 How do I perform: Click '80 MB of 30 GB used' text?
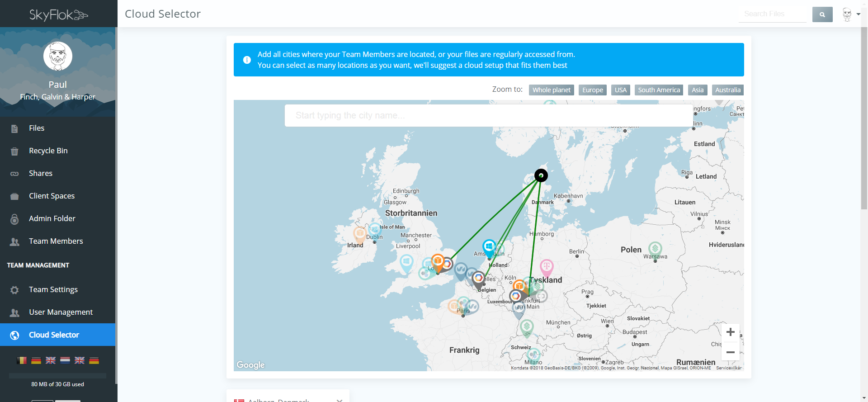[57, 384]
